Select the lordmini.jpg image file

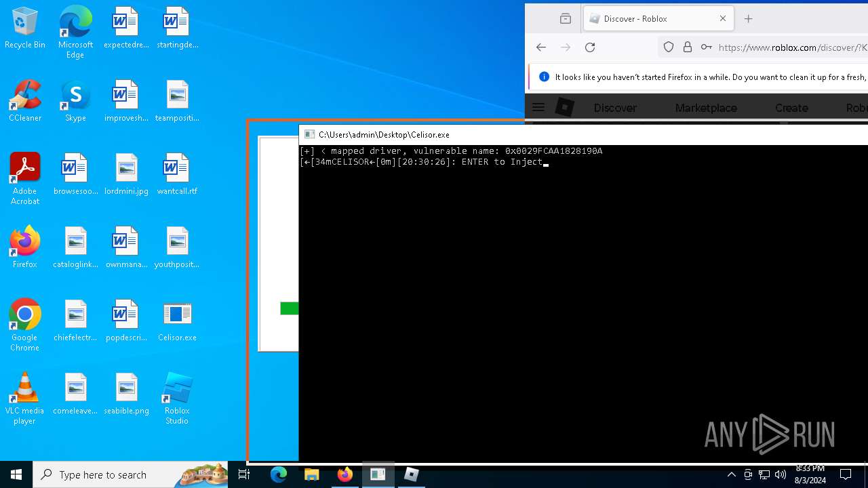125,175
